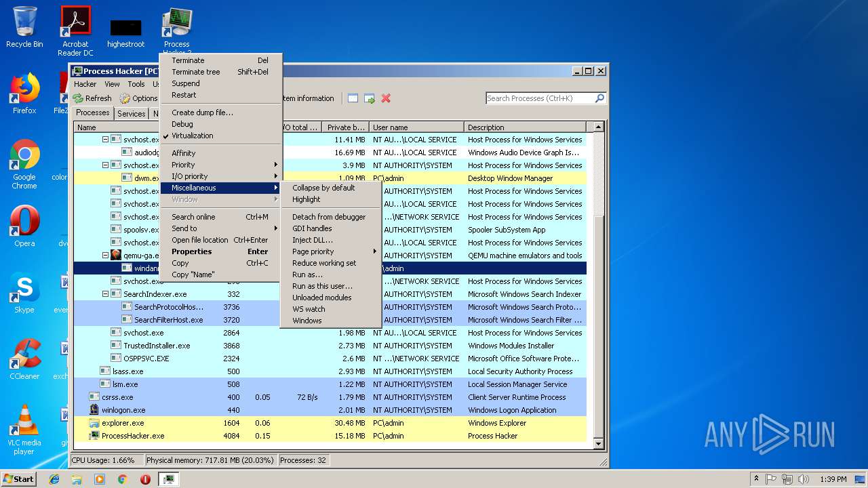The image size is (868, 488).
Task: Open Opera desktop shortcut
Action: click(24, 226)
